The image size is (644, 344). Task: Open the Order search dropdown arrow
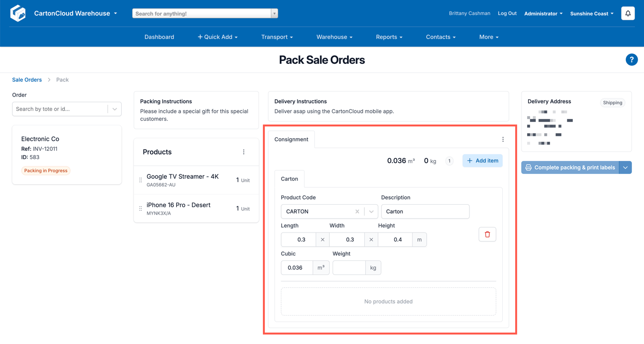pos(115,109)
